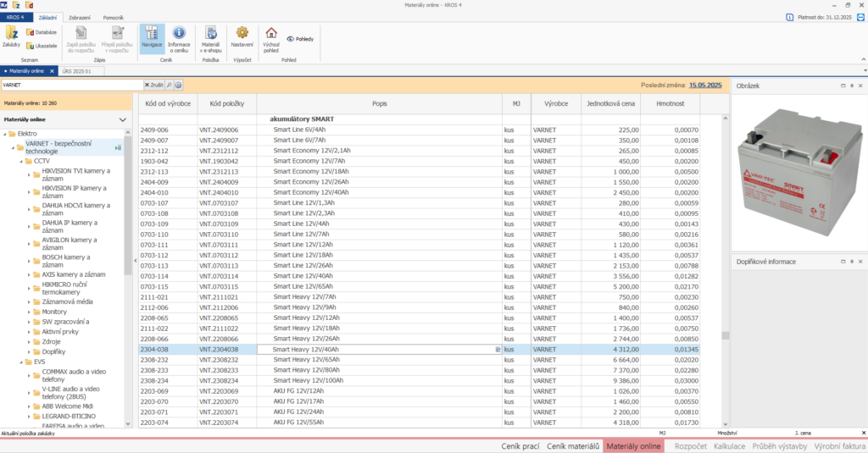
Task: Maximize the Doplňkové informace panel
Action: coord(843,262)
